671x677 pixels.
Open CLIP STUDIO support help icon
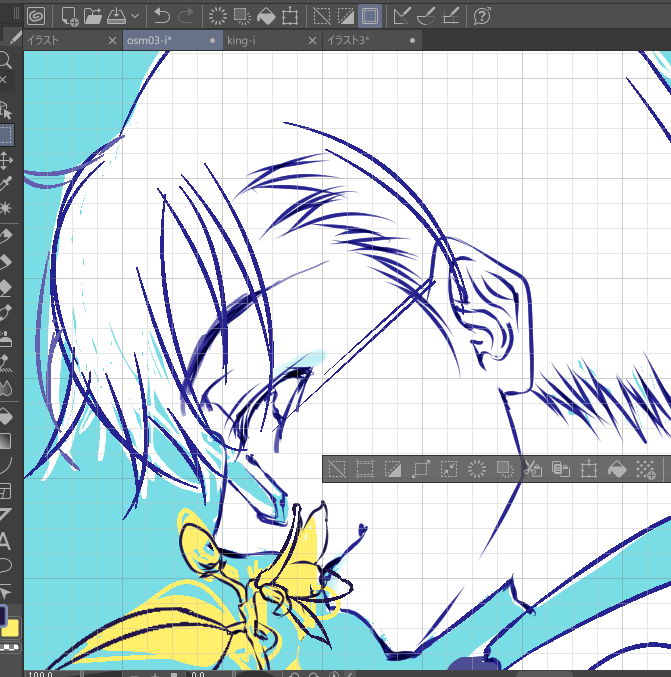pyautogui.click(x=482, y=16)
